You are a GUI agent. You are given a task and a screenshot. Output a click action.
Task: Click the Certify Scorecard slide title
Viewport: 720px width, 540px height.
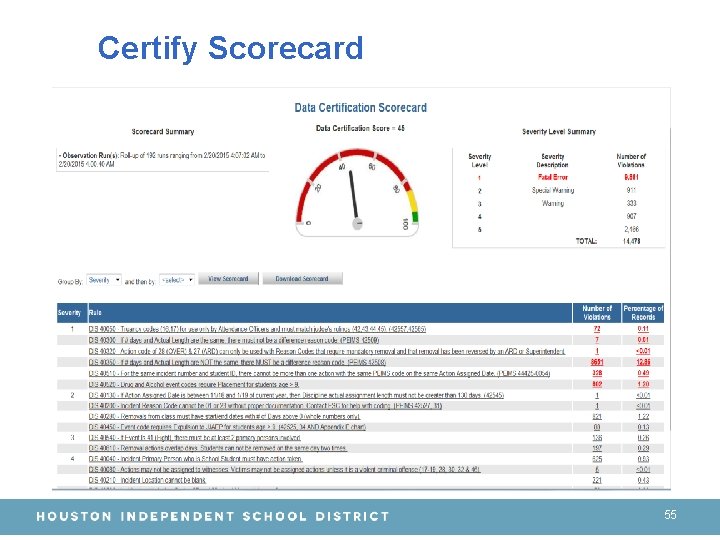(231, 48)
